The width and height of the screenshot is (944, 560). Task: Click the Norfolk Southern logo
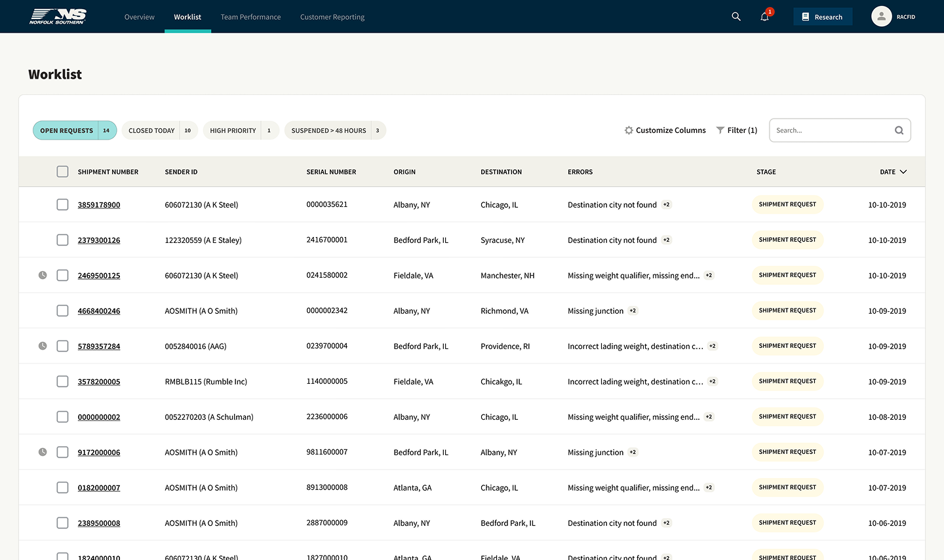(58, 16)
